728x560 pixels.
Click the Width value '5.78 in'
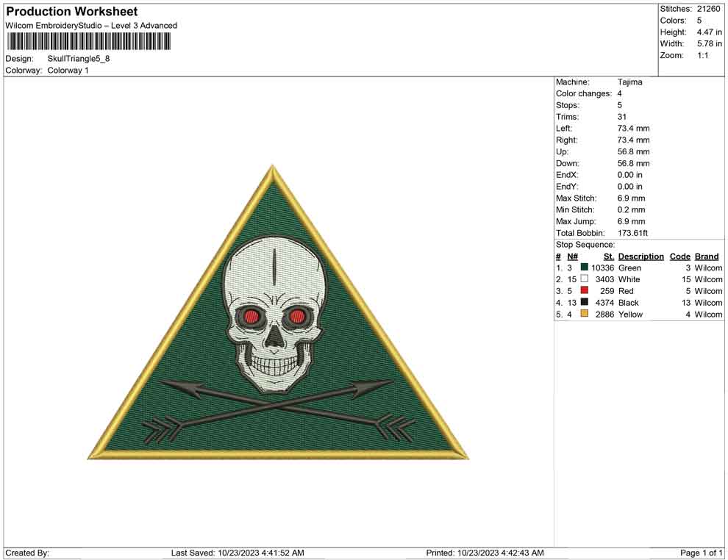[x=709, y=43]
